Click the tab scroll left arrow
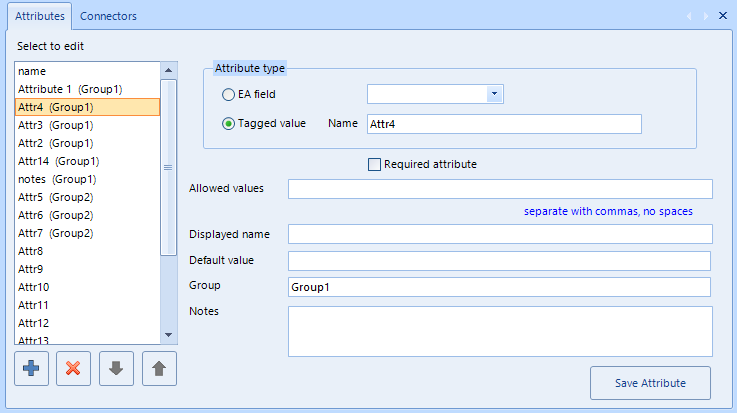The image size is (737, 413). click(689, 16)
